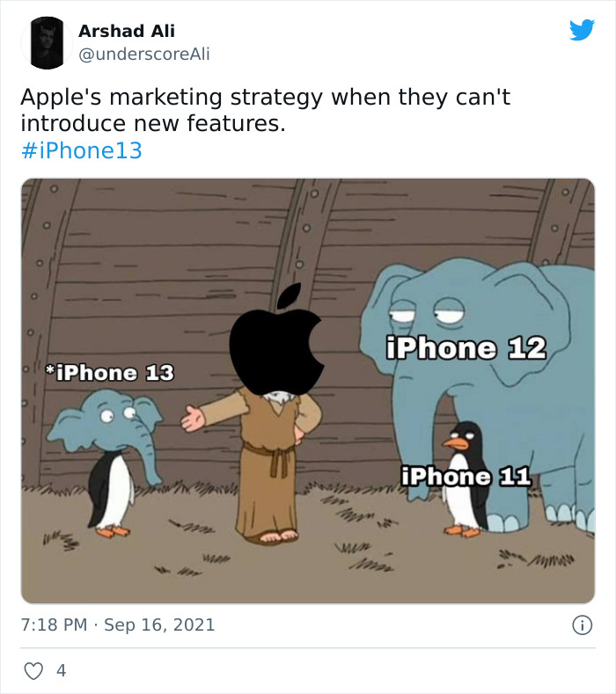The image size is (616, 694).
Task: Select the tweet text about Apple's marketing
Action: pos(264,110)
